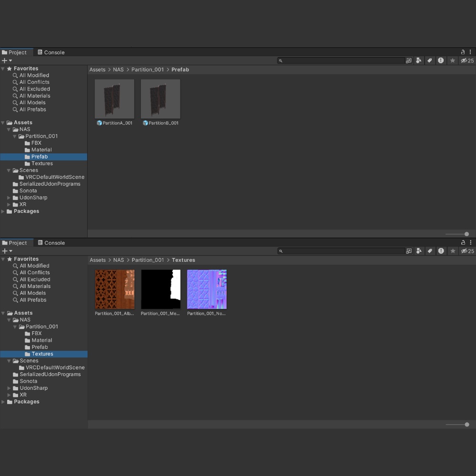This screenshot has height=476, width=476.
Task: Go to NAS in the Textures panel breadcrumb
Action: coord(119,260)
